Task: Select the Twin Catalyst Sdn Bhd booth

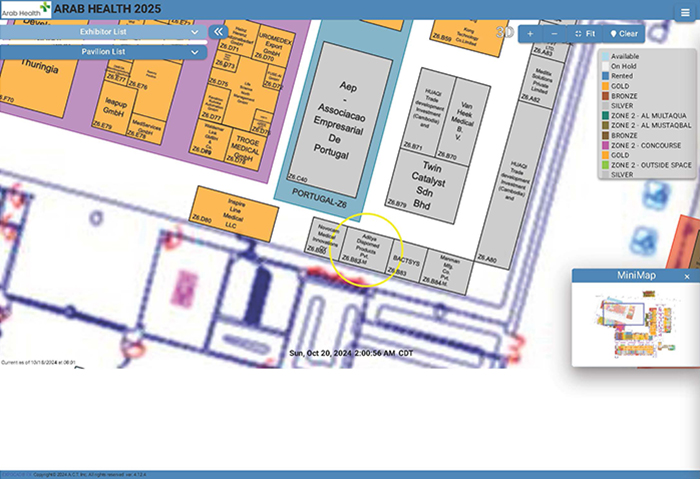Action: tap(426, 186)
